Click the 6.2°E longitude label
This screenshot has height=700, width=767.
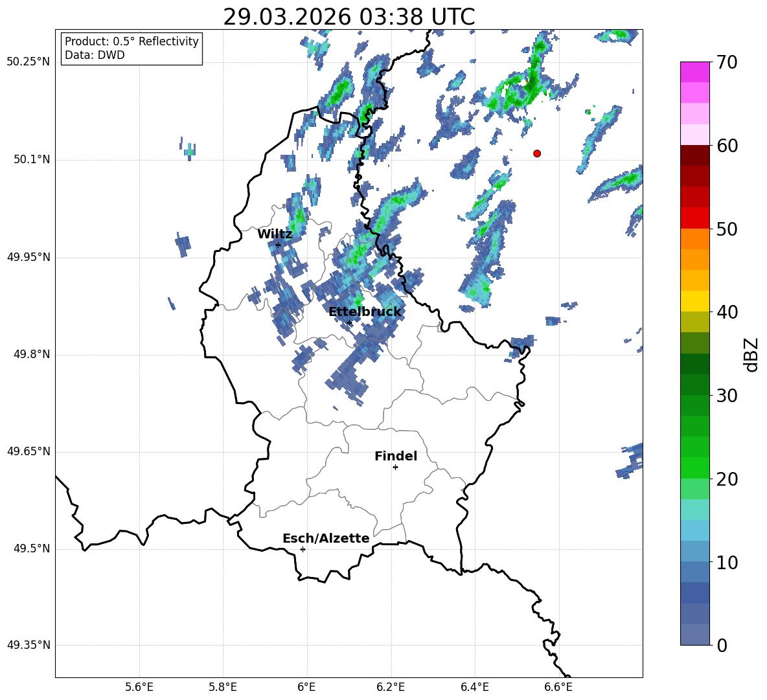(391, 687)
